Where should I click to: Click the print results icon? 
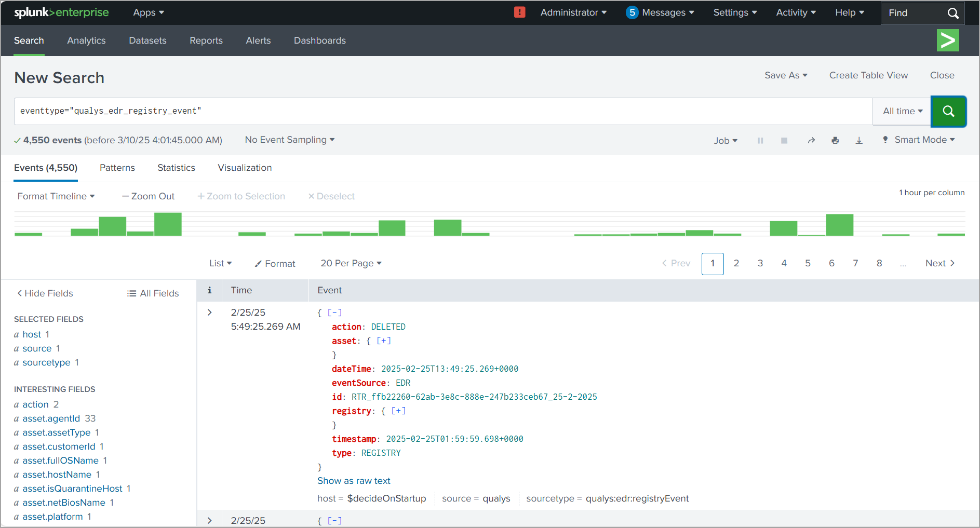(x=835, y=141)
